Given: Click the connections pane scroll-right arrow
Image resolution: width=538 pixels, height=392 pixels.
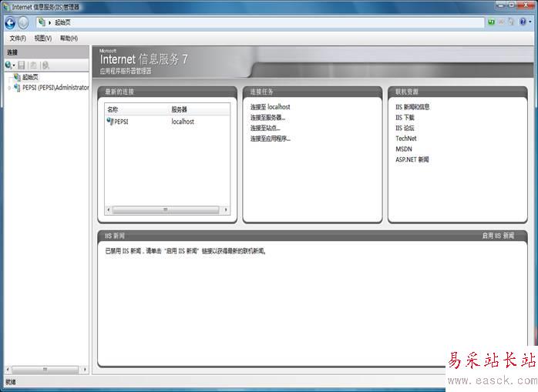Looking at the screenshot, I should tap(85, 370).
